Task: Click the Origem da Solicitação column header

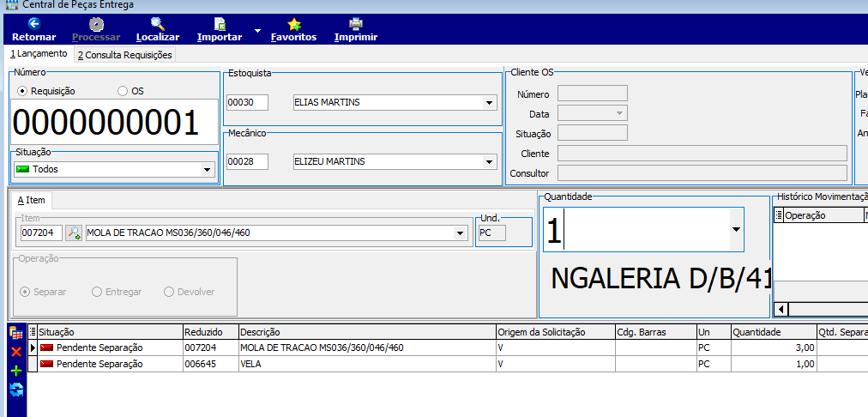Action: click(x=556, y=332)
